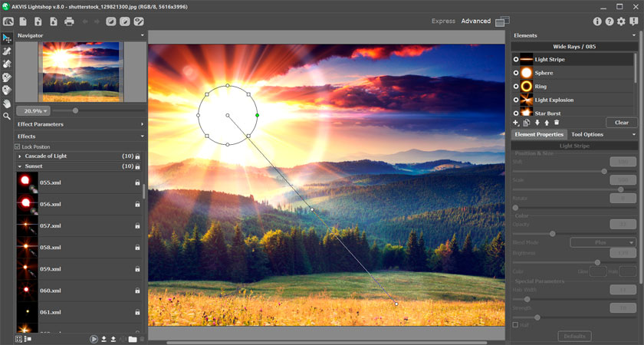Toggle the window layout icon next to Advanced

pyautogui.click(x=502, y=21)
